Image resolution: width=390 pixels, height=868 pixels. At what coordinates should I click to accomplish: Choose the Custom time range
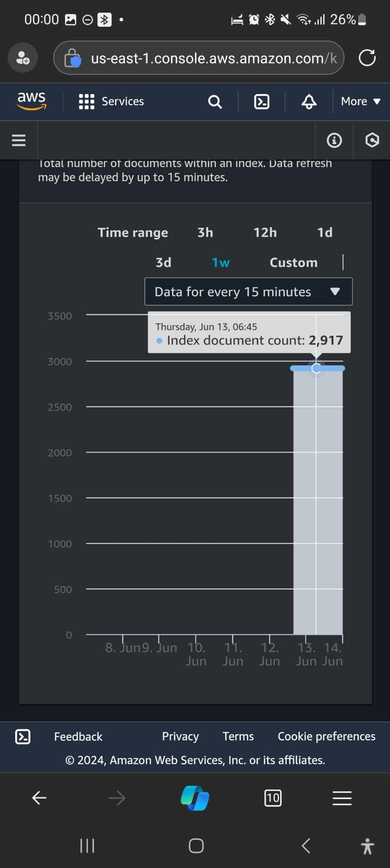click(293, 263)
